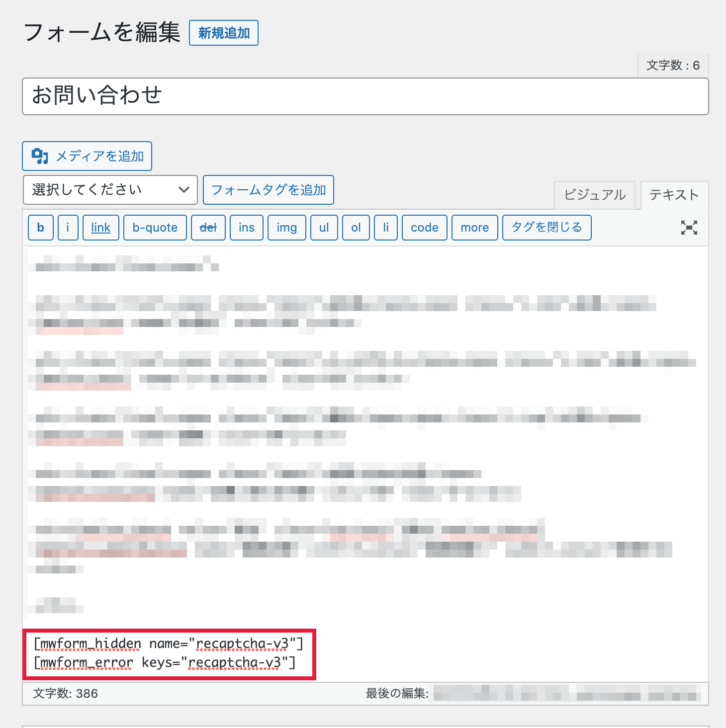Insert a code tag
The width and height of the screenshot is (726, 728).
[x=425, y=228]
